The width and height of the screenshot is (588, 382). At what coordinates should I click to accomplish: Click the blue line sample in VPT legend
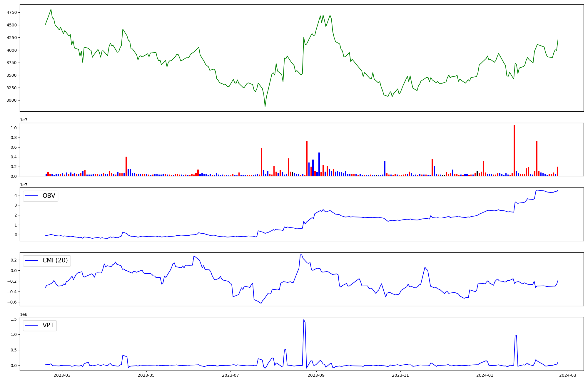click(x=32, y=325)
